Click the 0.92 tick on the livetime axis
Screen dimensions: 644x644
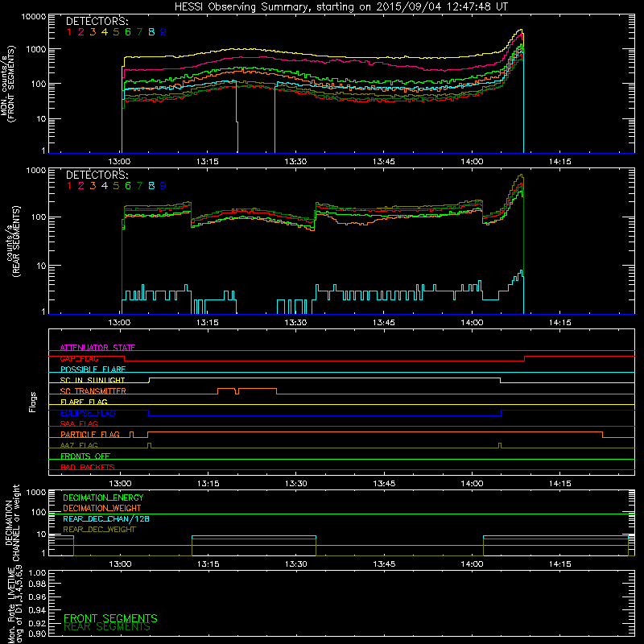37,623
